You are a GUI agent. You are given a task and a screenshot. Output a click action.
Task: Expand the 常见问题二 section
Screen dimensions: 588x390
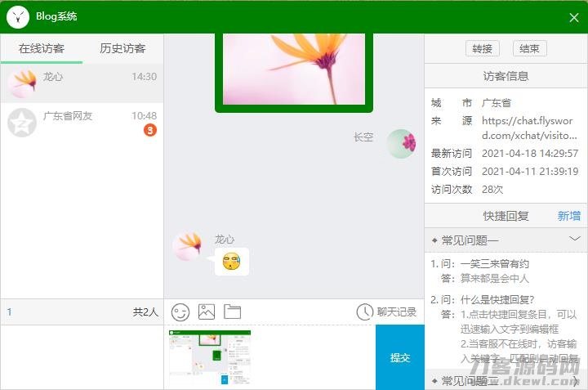tap(574, 381)
